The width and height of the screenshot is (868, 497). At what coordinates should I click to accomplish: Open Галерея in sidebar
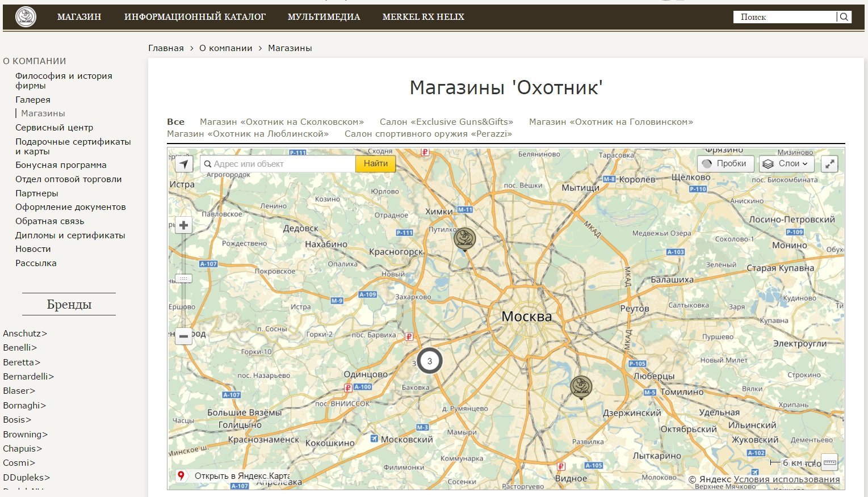(33, 99)
